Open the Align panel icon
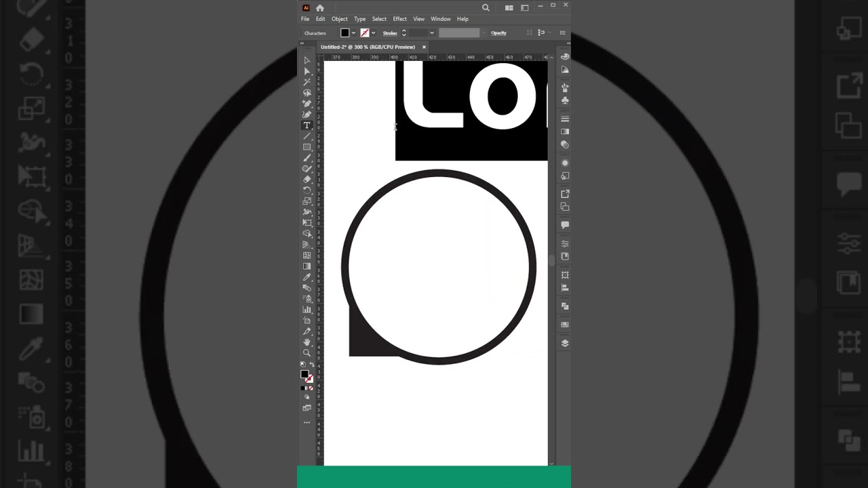This screenshot has height=488, width=868. pos(565,288)
